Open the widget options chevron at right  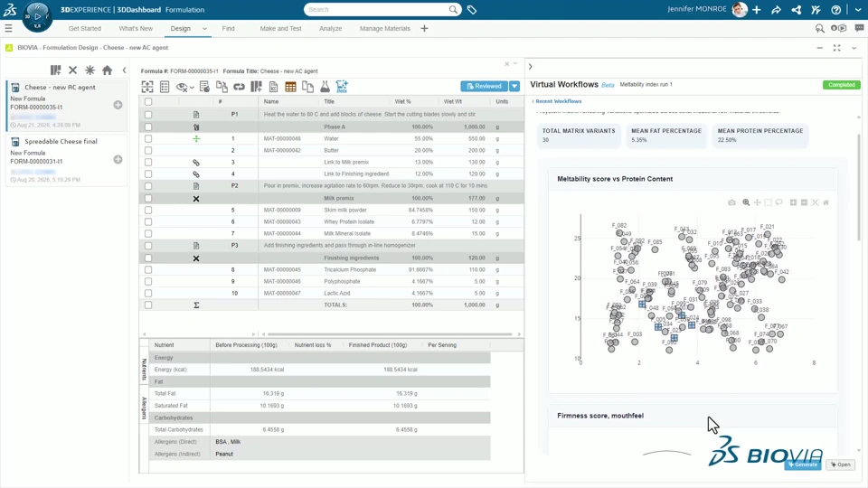tap(854, 48)
